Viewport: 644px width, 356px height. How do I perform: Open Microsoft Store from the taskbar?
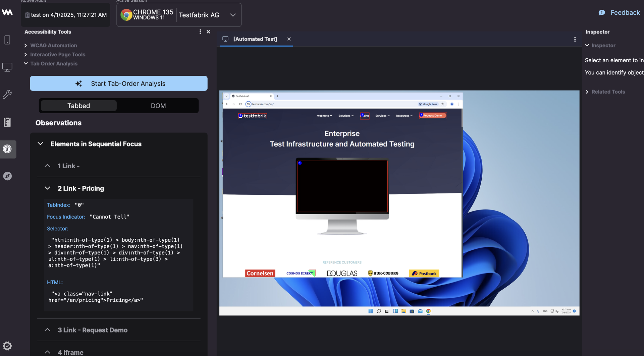[x=412, y=311]
